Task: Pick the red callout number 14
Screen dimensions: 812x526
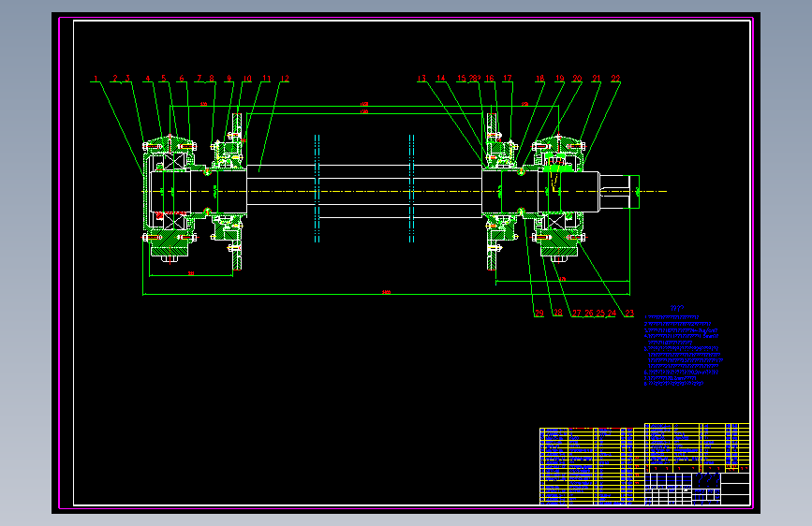Action: pos(441,79)
